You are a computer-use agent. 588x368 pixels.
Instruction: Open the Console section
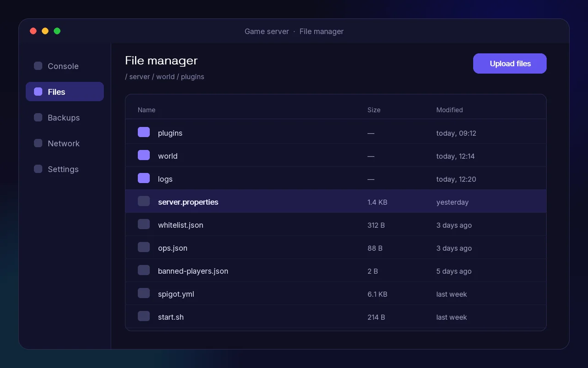click(x=65, y=66)
